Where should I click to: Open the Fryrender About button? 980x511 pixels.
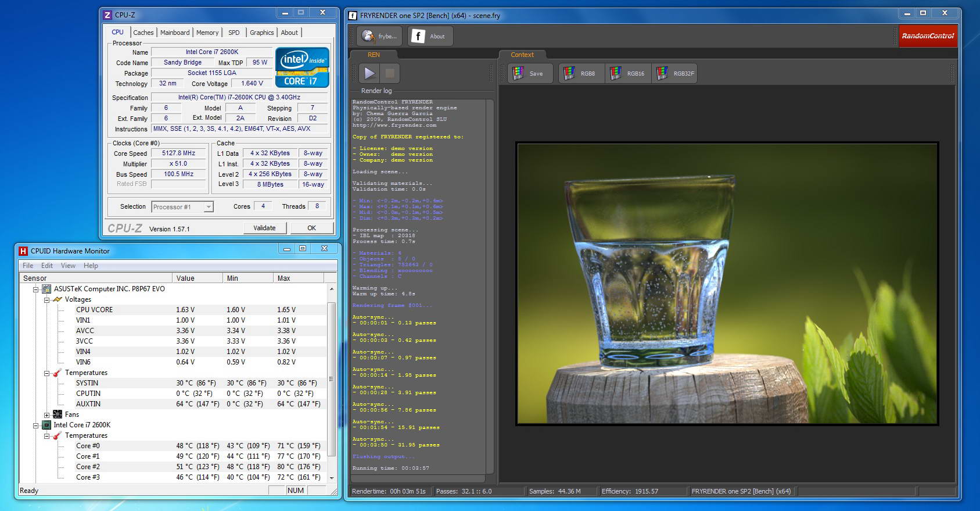click(429, 36)
